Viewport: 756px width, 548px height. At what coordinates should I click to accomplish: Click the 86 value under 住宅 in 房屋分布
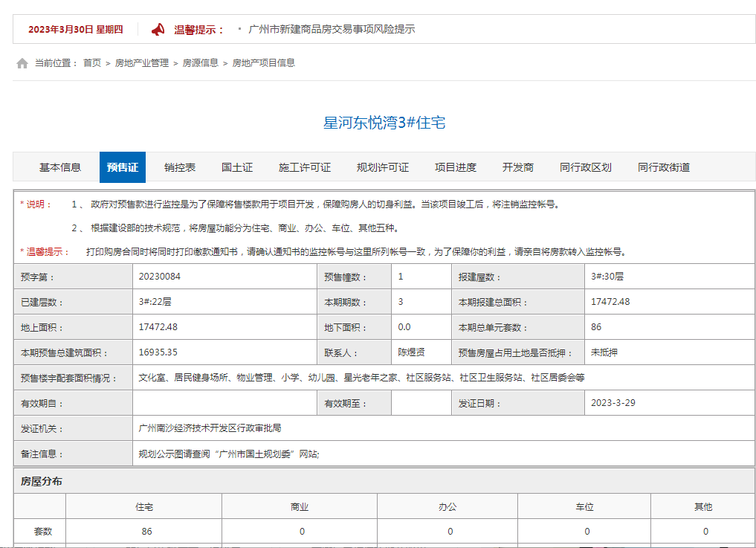click(x=146, y=531)
